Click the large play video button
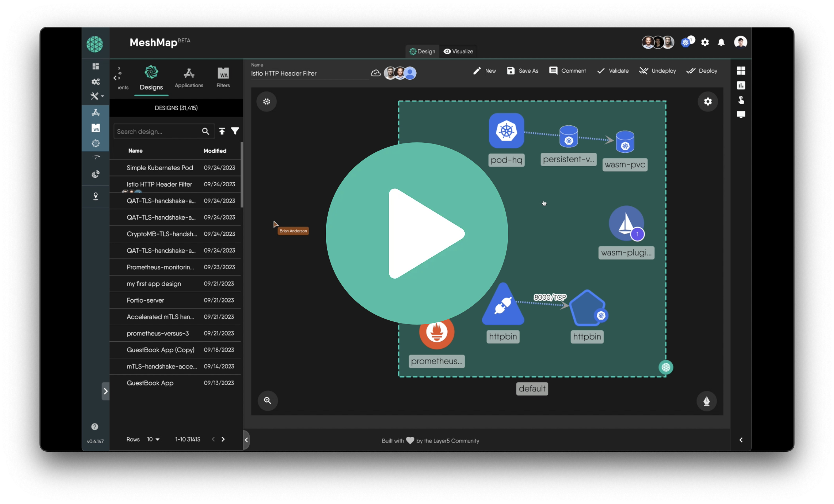This screenshot has width=834, height=504. coord(417,233)
